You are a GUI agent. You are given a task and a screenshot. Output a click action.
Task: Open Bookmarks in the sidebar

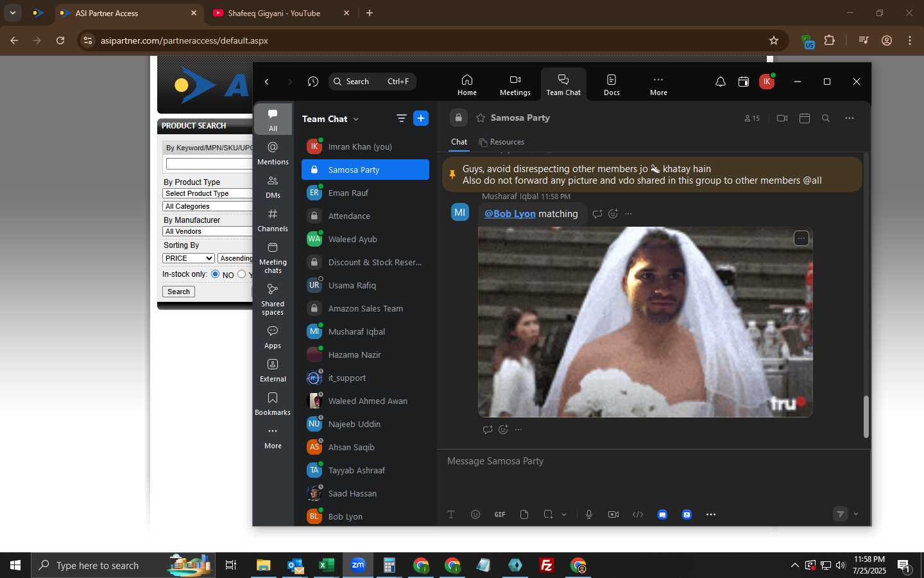point(273,403)
